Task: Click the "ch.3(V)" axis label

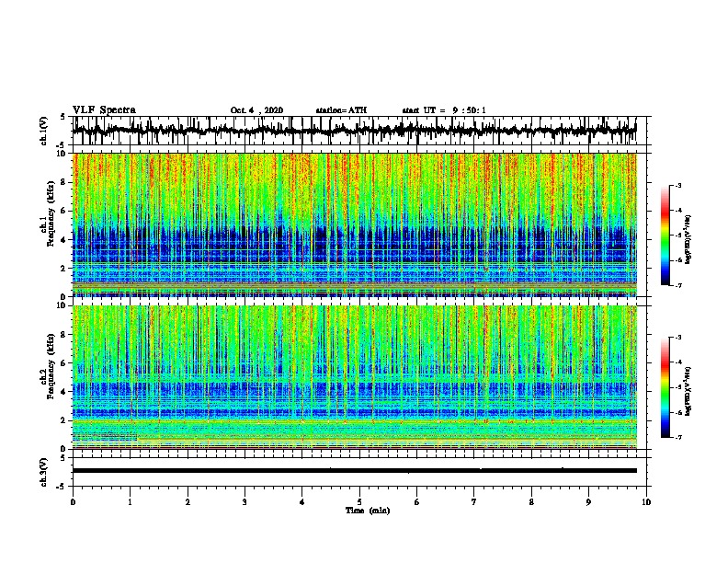Action: pyautogui.click(x=44, y=472)
